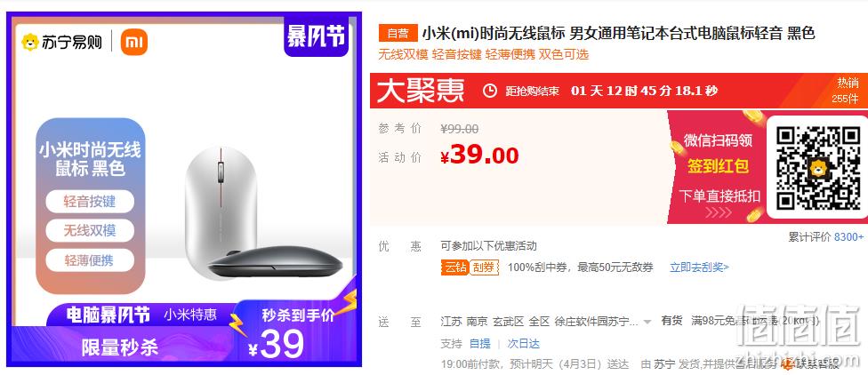Click the 自营 orange badge
The image size is (868, 375).
pos(398,33)
